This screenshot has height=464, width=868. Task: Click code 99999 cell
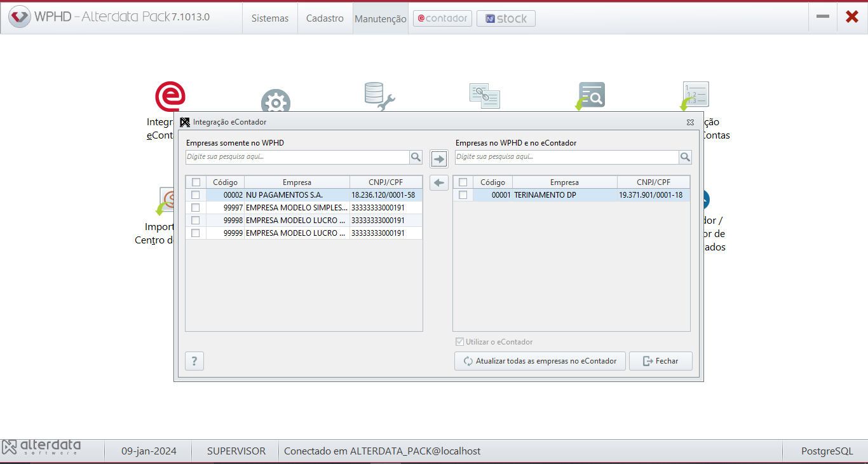click(225, 233)
